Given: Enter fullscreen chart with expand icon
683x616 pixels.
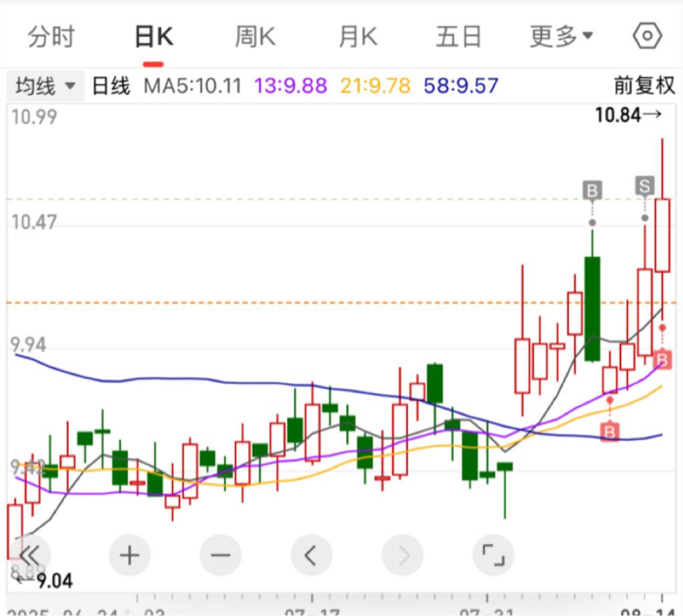Looking at the screenshot, I should coord(494,555).
